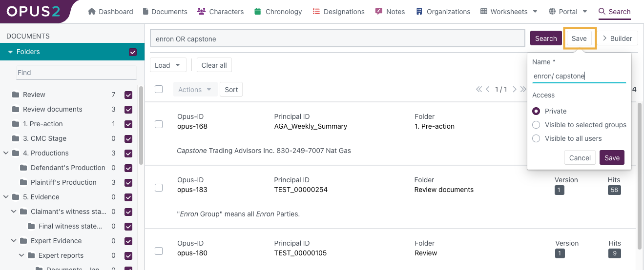Go to the Characters tab
This screenshot has width=644, height=270.
(x=221, y=11)
